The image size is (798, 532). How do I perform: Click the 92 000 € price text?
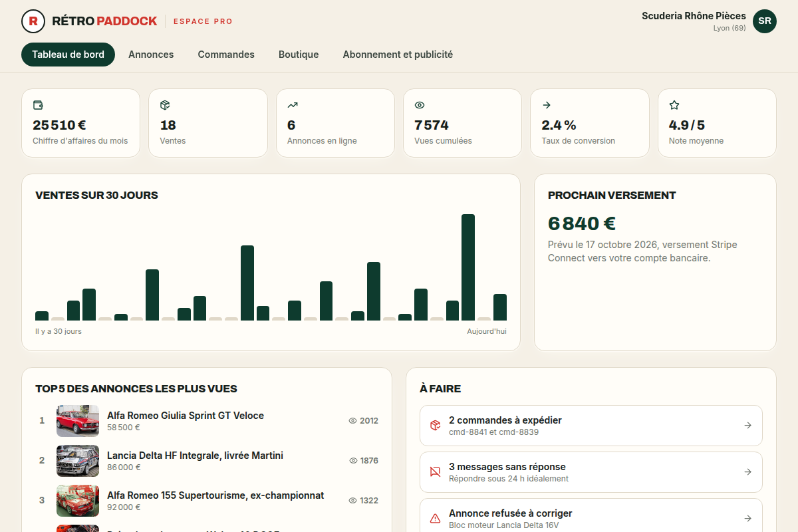[x=124, y=507]
